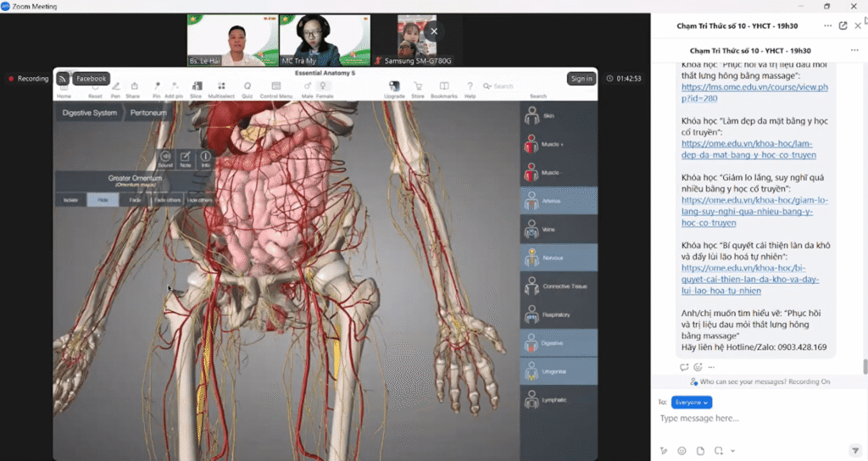Open the Bookmarks icon
Image resolution: width=868 pixels, height=461 pixels.
(x=443, y=88)
